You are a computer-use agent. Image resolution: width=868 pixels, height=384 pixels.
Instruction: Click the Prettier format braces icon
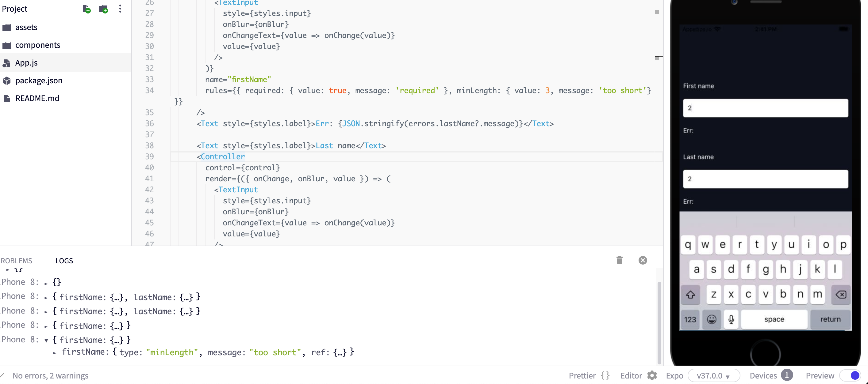click(x=605, y=376)
